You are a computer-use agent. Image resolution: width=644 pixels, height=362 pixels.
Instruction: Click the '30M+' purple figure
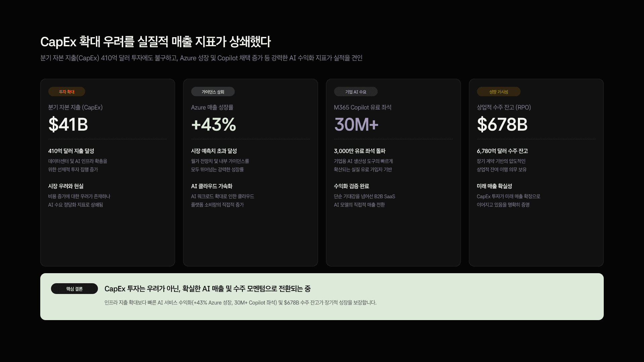point(356,124)
